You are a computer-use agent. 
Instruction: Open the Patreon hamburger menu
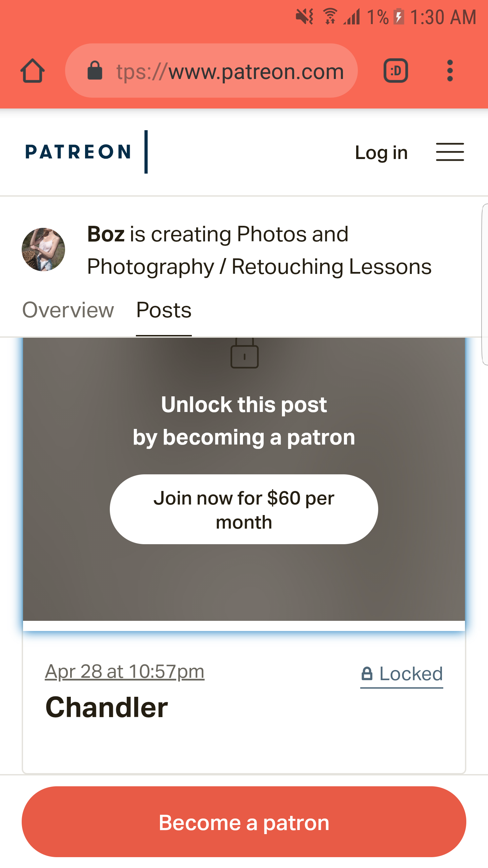click(x=450, y=152)
